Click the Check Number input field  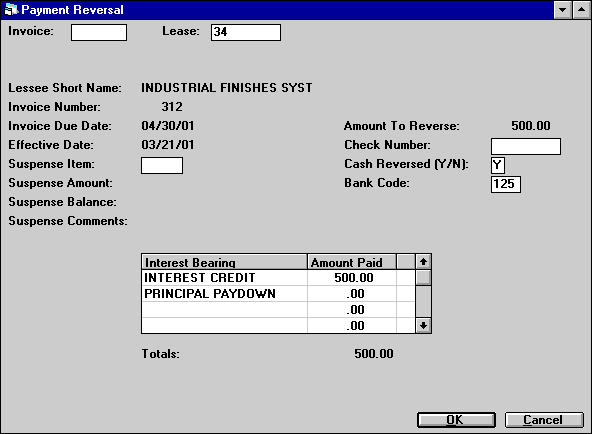coord(526,146)
